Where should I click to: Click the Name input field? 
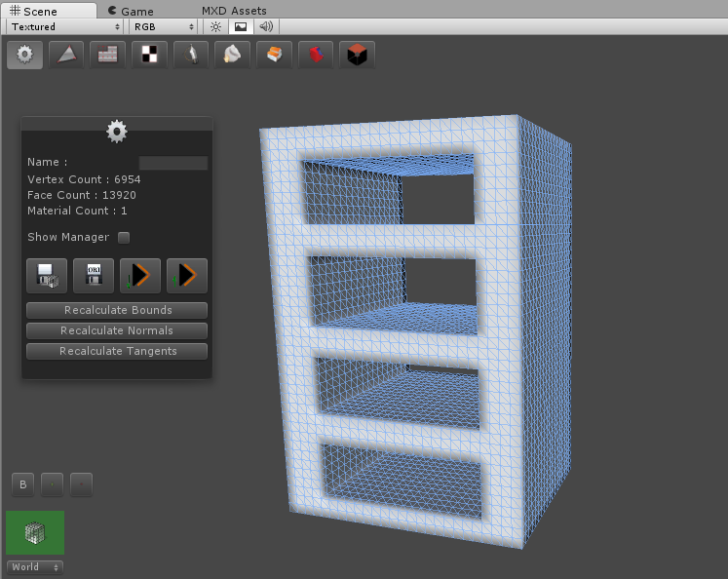pyautogui.click(x=173, y=163)
